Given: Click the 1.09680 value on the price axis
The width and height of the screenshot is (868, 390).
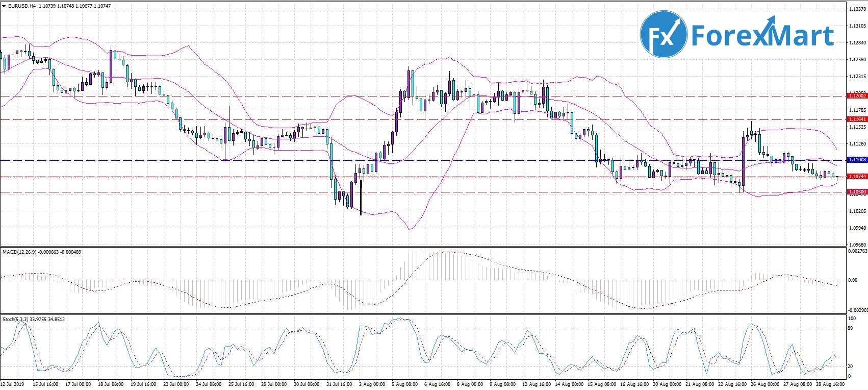Looking at the screenshot, I should click(x=857, y=245).
